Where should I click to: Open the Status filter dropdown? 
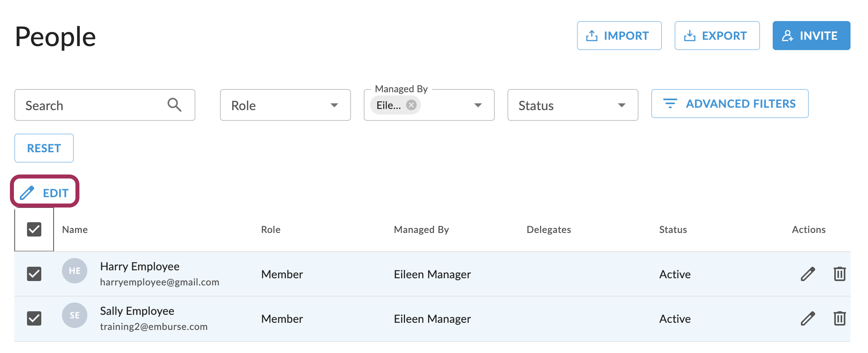(573, 105)
